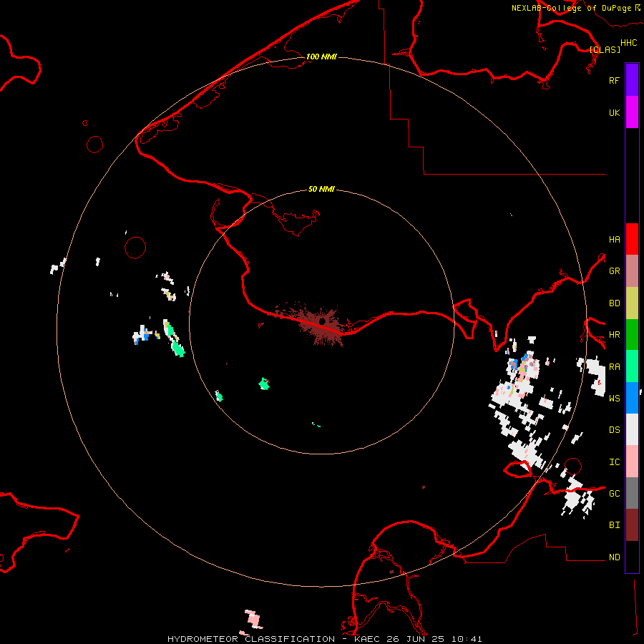Viewport: 644px width, 644px height.
Task: Click the RF legend label
Action: tap(614, 80)
